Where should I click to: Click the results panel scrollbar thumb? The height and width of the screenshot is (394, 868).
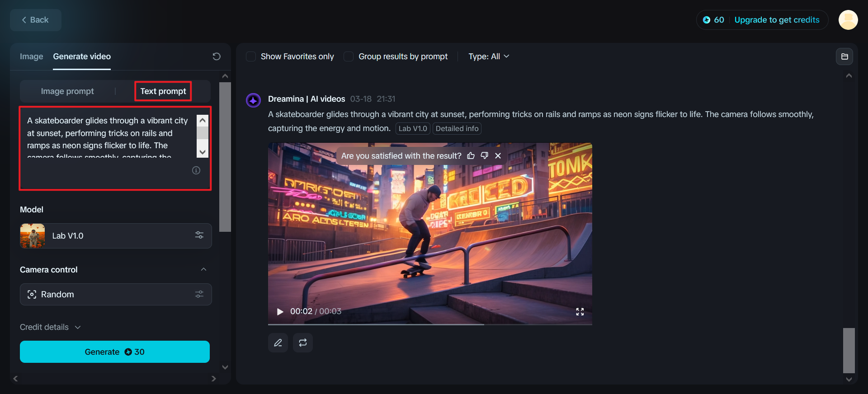click(x=849, y=350)
